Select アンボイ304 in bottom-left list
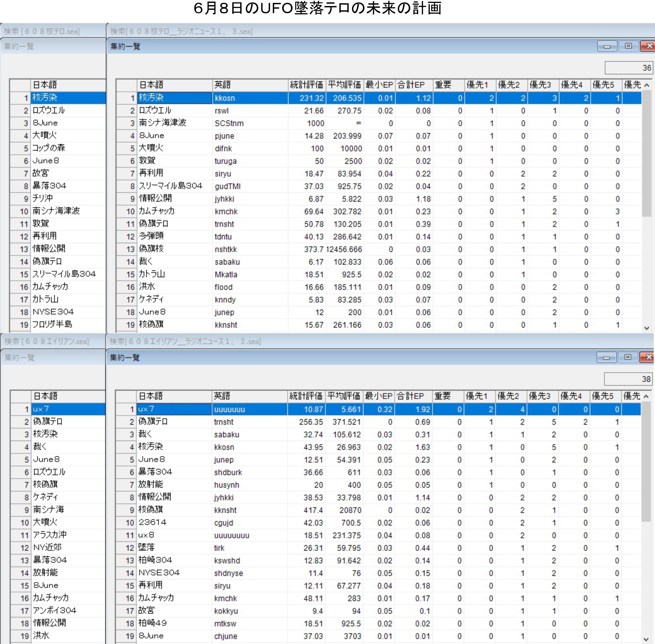 point(58,610)
